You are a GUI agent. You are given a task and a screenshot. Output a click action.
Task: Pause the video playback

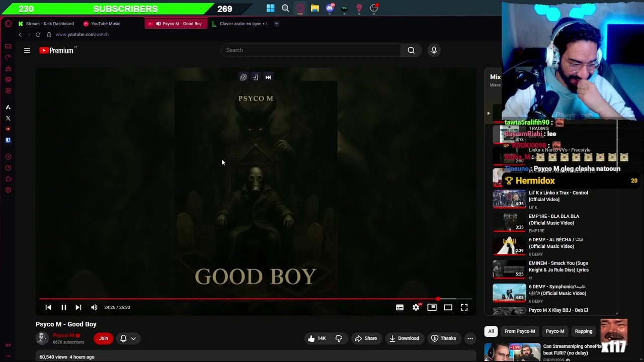pos(64,307)
